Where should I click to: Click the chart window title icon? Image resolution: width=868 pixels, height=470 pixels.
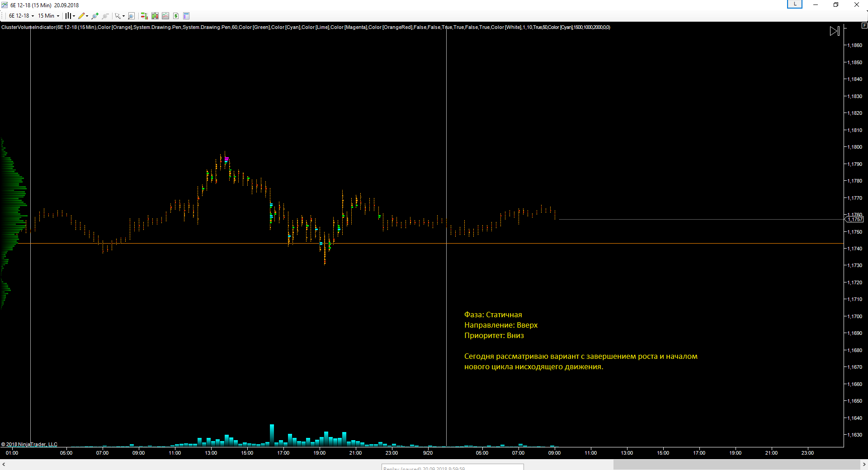5,5
